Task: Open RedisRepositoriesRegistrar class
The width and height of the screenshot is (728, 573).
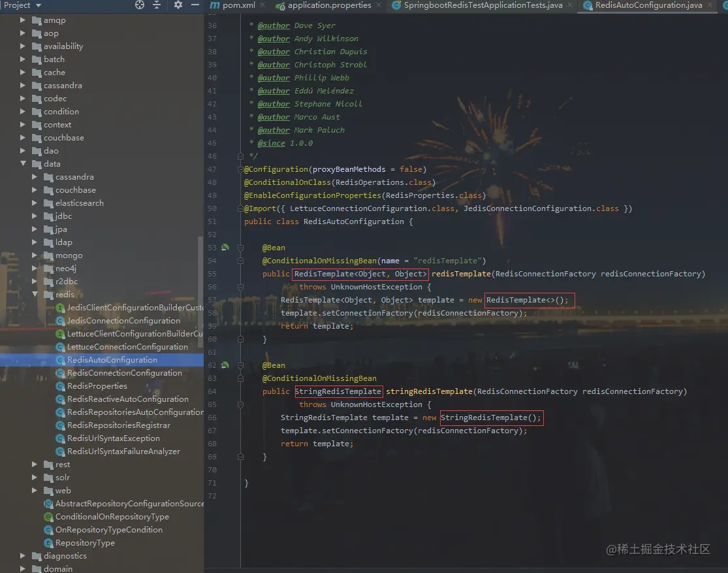Action: 118,425
